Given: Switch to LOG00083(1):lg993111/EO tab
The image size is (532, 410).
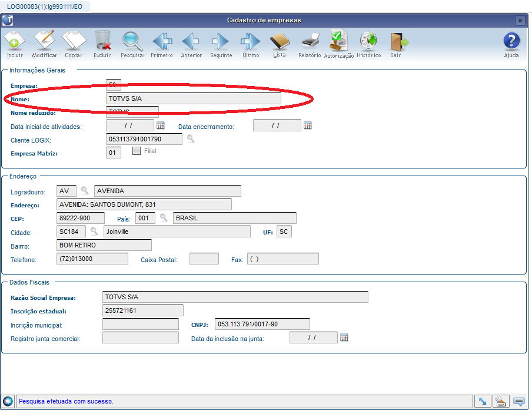Looking at the screenshot, I should pyautogui.click(x=45, y=6).
